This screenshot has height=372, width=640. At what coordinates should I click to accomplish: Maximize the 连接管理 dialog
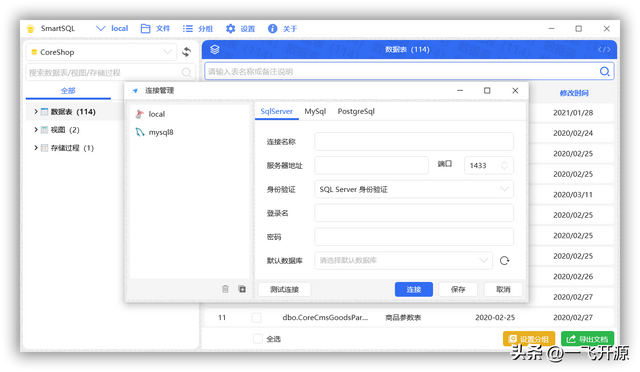click(x=487, y=90)
